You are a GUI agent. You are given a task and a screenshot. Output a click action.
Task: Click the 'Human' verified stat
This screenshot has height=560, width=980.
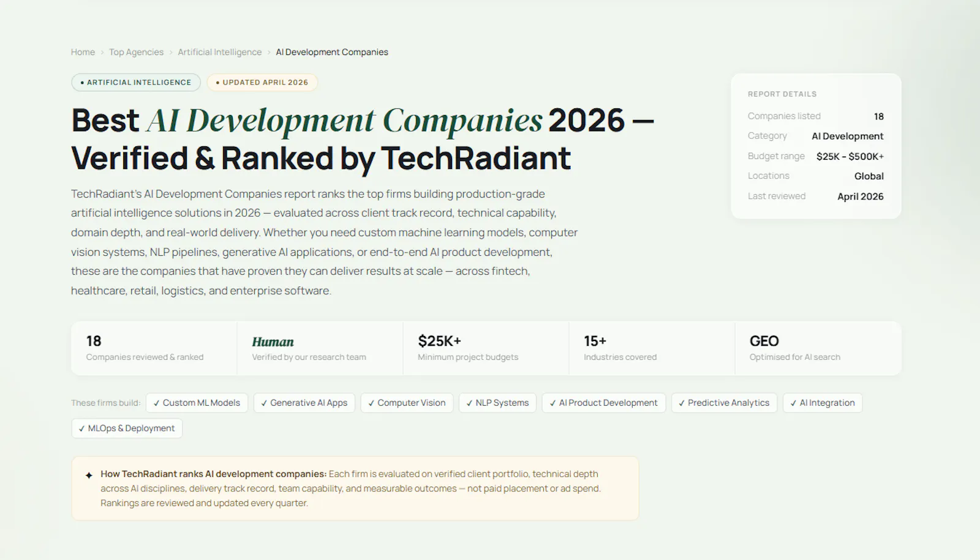273,342
